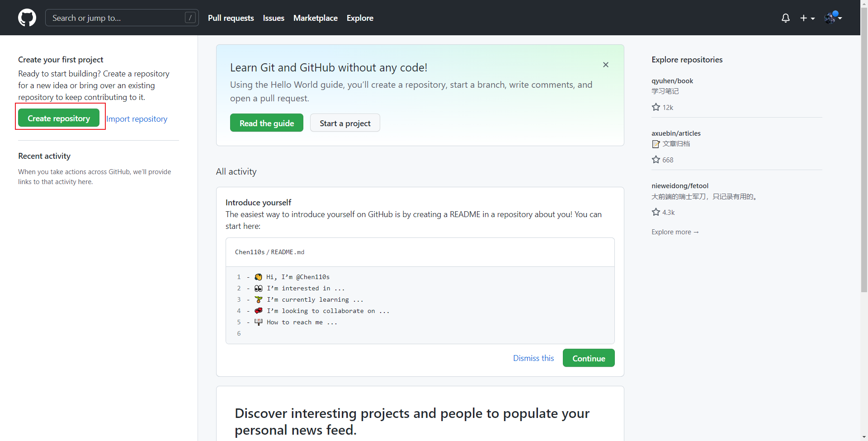Click the GitHub Octocat logo
868x441 pixels.
coord(27,18)
